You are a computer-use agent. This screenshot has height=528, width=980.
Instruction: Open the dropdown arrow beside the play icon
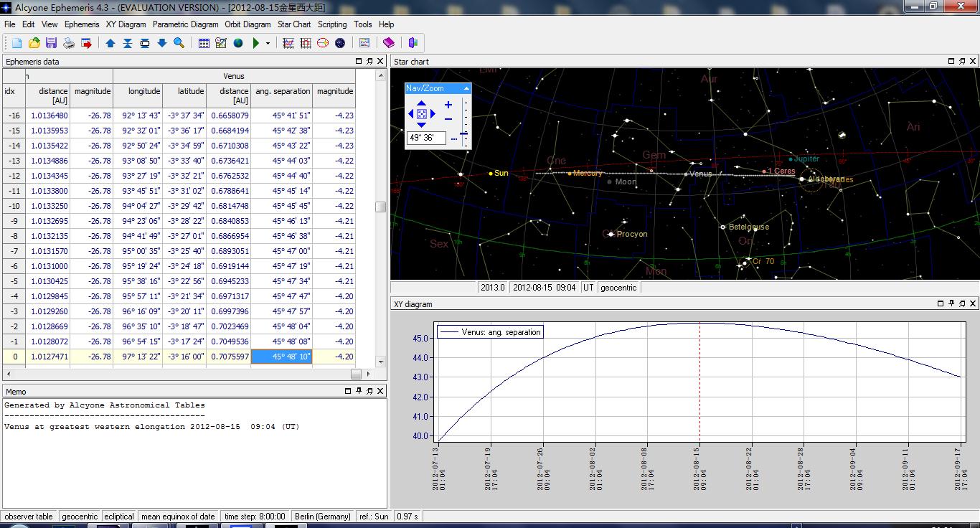click(268, 43)
